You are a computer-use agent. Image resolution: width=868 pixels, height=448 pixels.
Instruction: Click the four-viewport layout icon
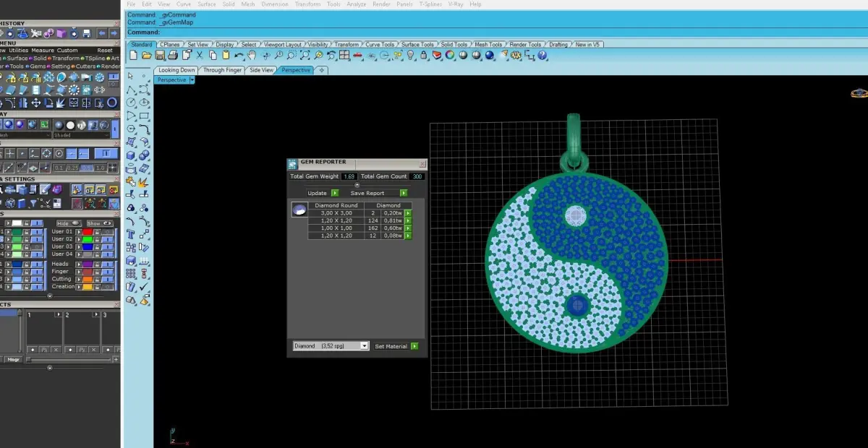click(344, 55)
